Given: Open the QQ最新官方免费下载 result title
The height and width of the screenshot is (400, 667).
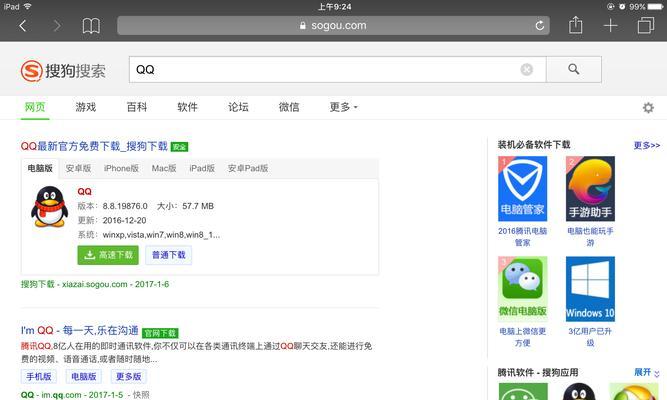Looking at the screenshot, I should point(94,146).
